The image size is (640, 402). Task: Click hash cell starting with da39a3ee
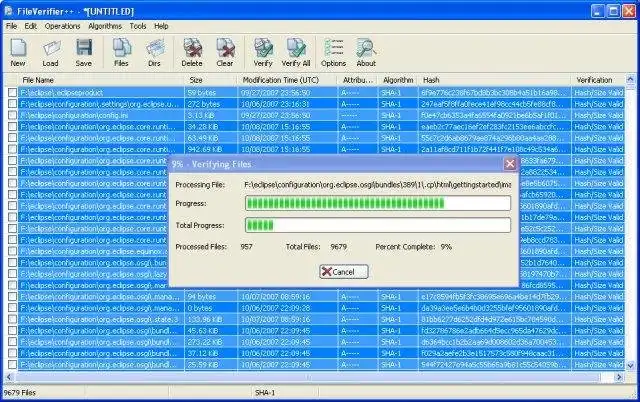[x=495, y=308]
